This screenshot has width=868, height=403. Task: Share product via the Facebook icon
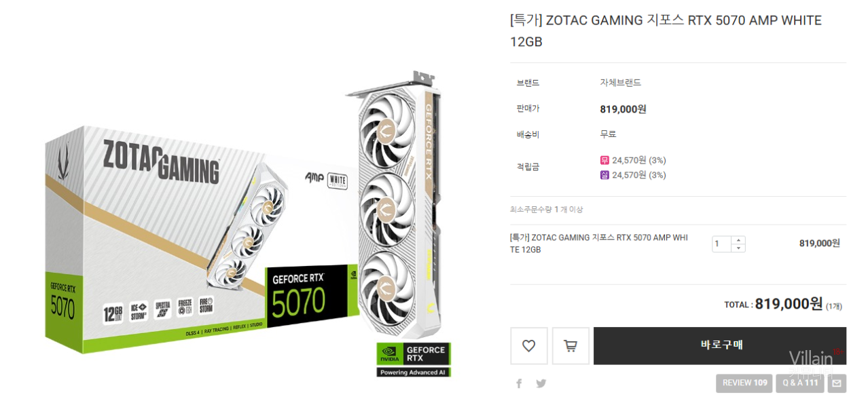point(519,383)
